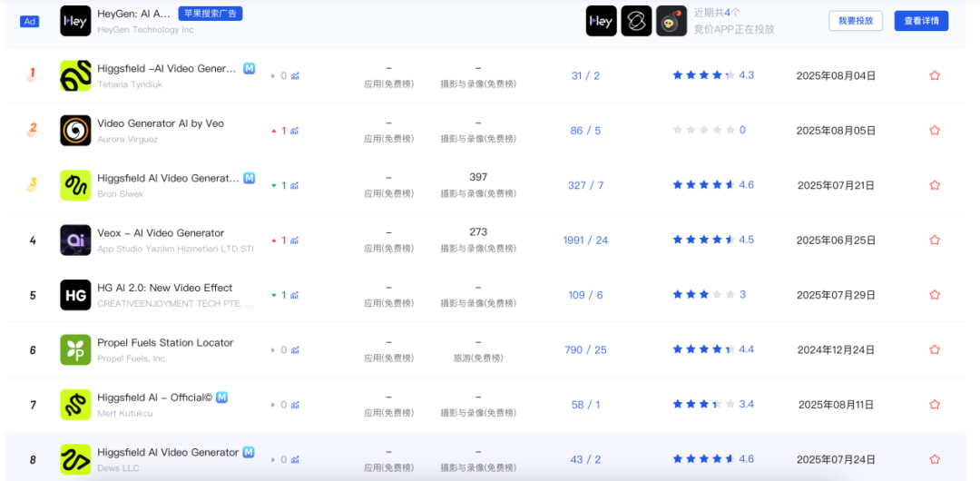Click the 苹果搜索广告 tag
Image resolution: width=980 pixels, height=481 pixels.
click(x=211, y=14)
